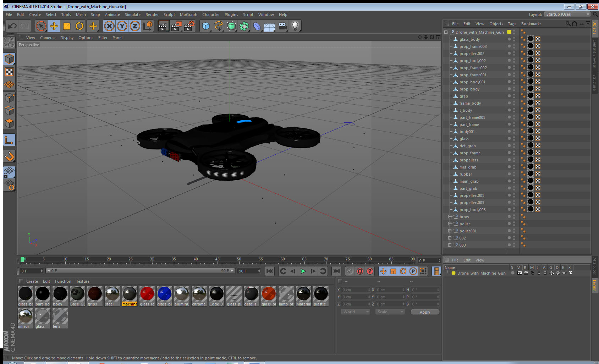Toggle visibility dots for main_grab
This screenshot has width=599, height=364.
(514, 181)
